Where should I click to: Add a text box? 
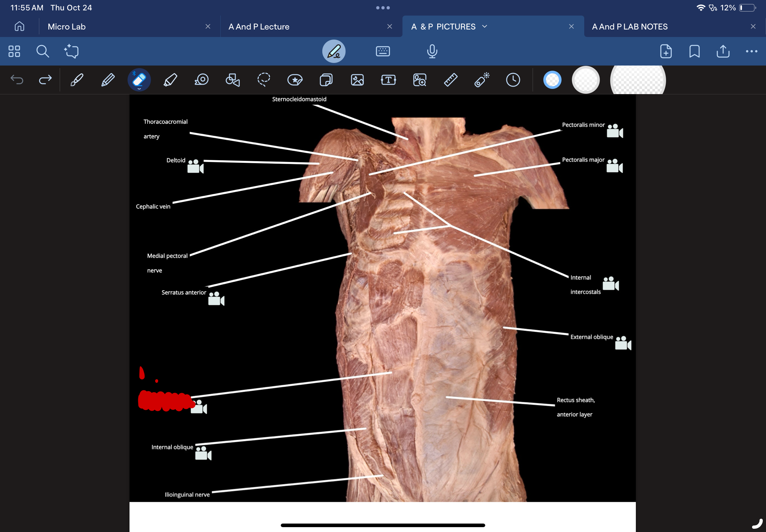coord(388,80)
